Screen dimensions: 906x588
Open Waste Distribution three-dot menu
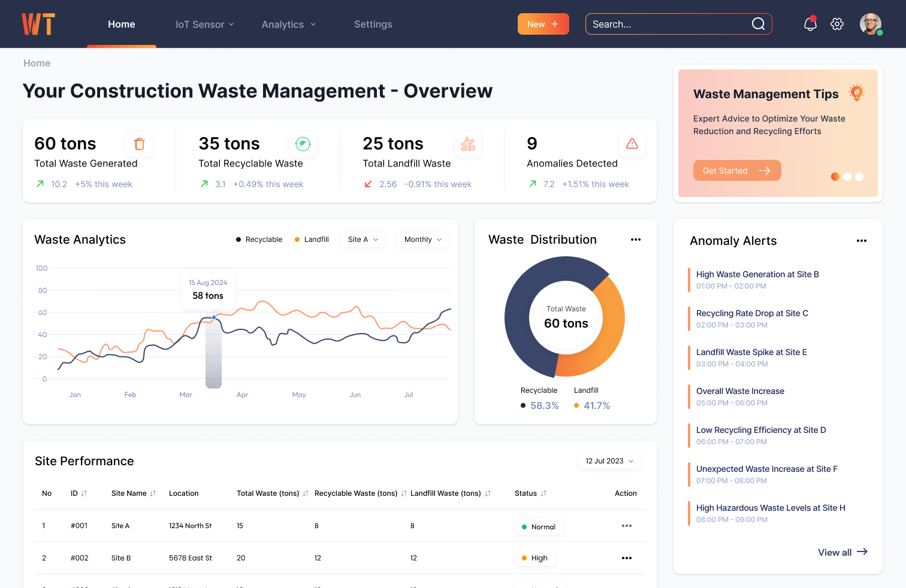(636, 240)
